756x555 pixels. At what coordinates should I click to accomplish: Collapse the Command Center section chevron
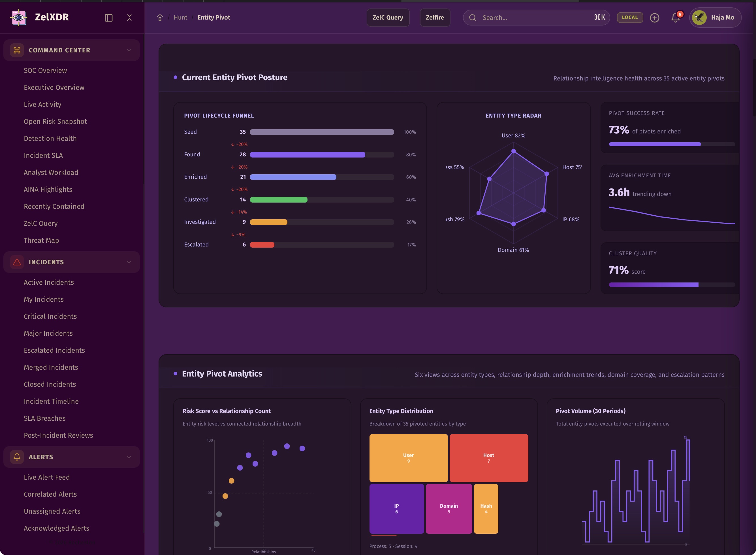(x=129, y=50)
